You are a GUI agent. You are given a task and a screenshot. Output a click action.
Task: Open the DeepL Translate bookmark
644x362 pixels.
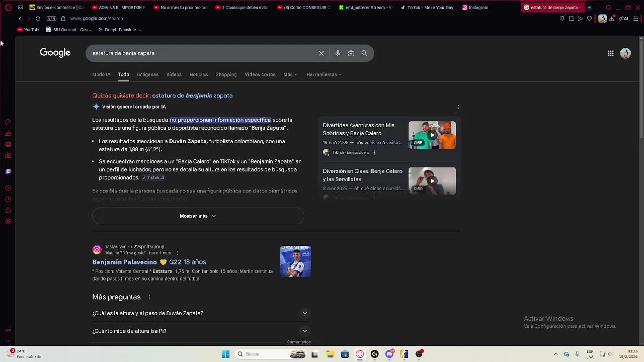point(120,30)
